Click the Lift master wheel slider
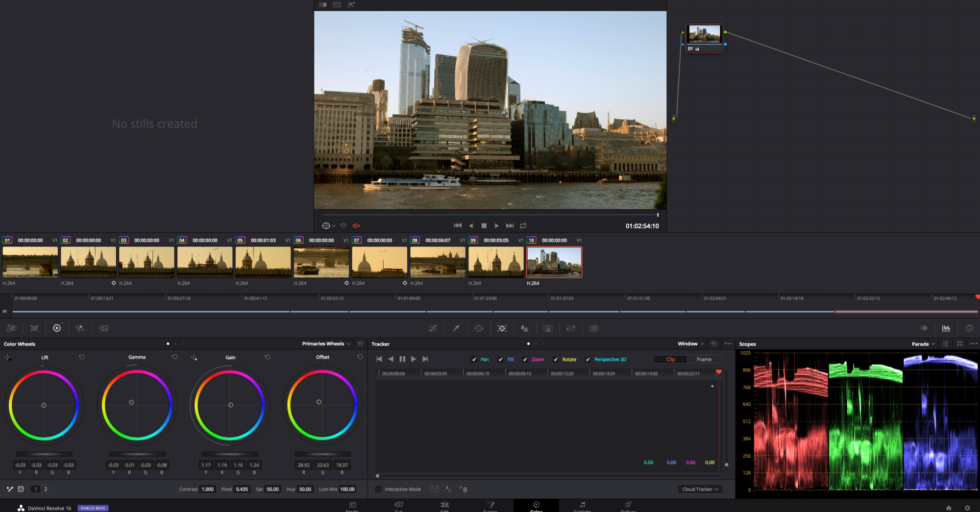980x512 pixels. point(44,454)
